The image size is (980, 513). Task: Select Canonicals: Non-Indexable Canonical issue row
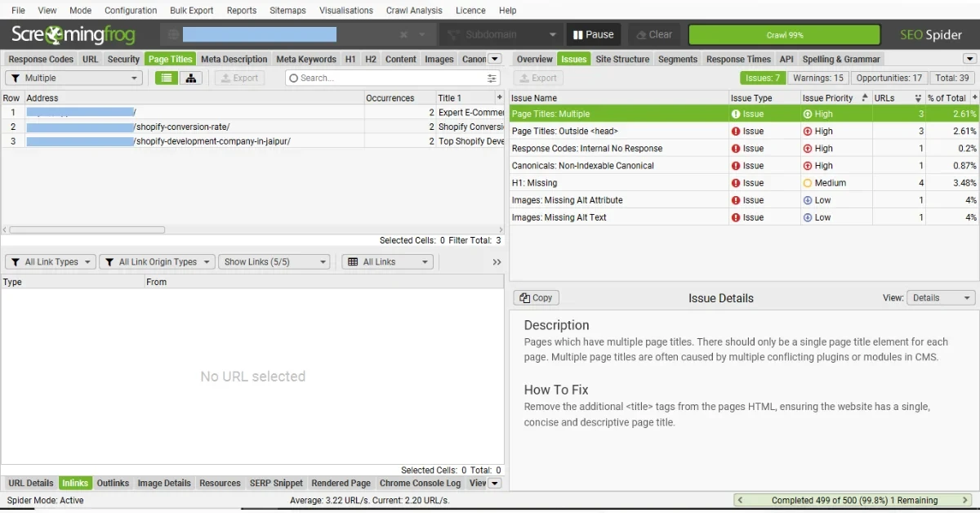744,166
